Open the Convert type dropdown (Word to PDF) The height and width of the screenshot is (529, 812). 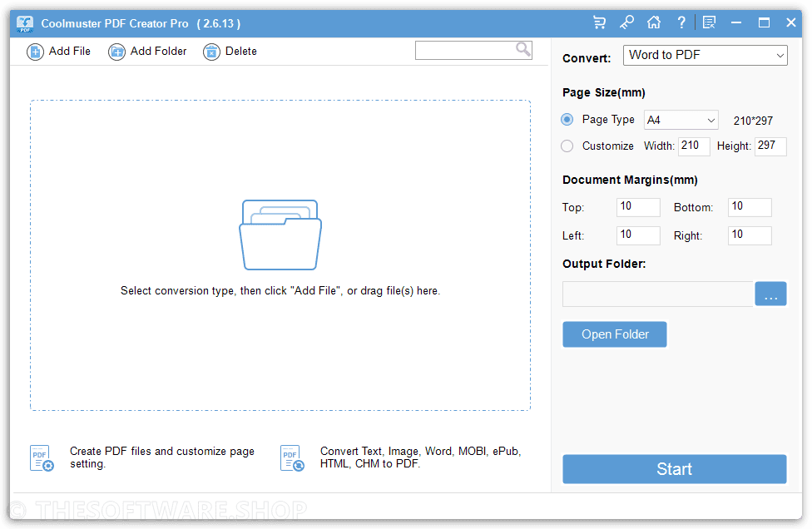point(705,56)
